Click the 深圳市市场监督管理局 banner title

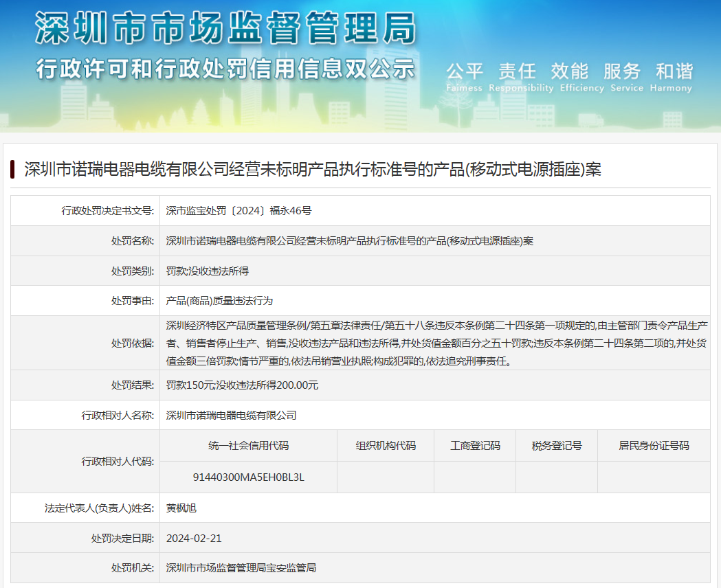coord(225,28)
